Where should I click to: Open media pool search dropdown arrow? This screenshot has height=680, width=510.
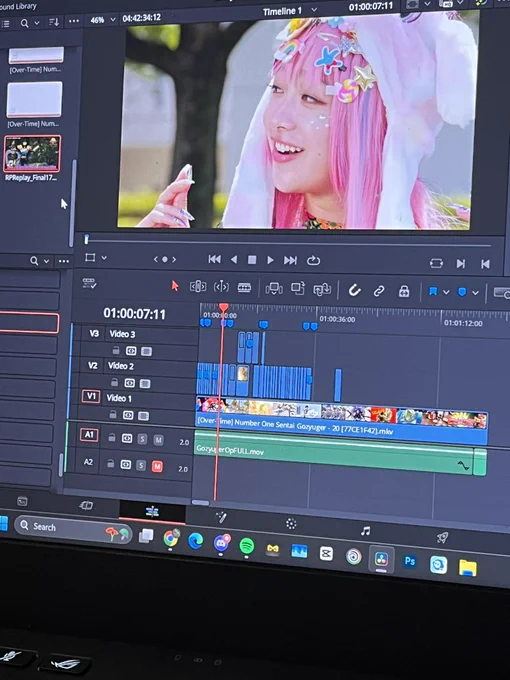36,23
